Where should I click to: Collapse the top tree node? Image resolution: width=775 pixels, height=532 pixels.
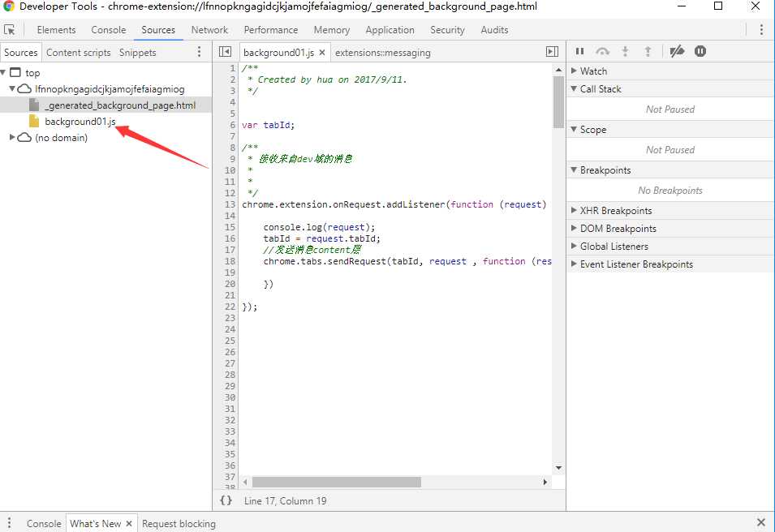click(x=3, y=73)
